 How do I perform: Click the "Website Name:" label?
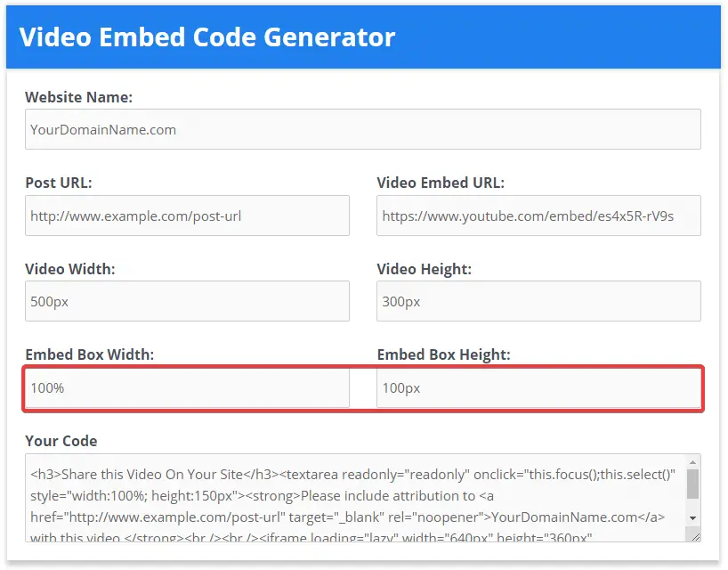point(79,97)
